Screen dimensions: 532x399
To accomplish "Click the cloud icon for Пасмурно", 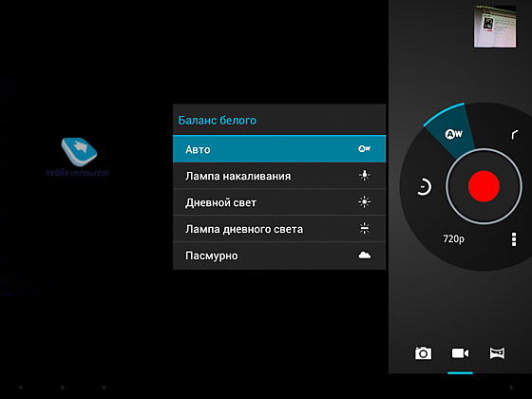I will pos(365,256).
